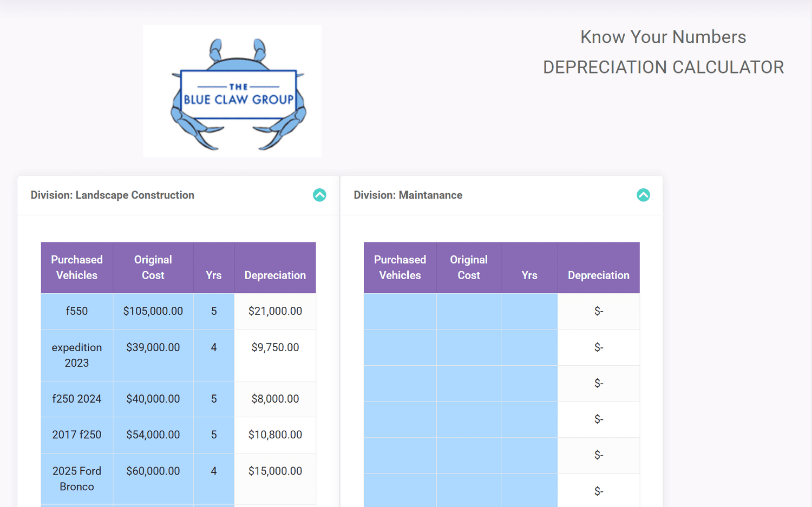Image resolution: width=812 pixels, height=507 pixels.
Task: Edit the years cell for f250 2024
Action: point(214,399)
